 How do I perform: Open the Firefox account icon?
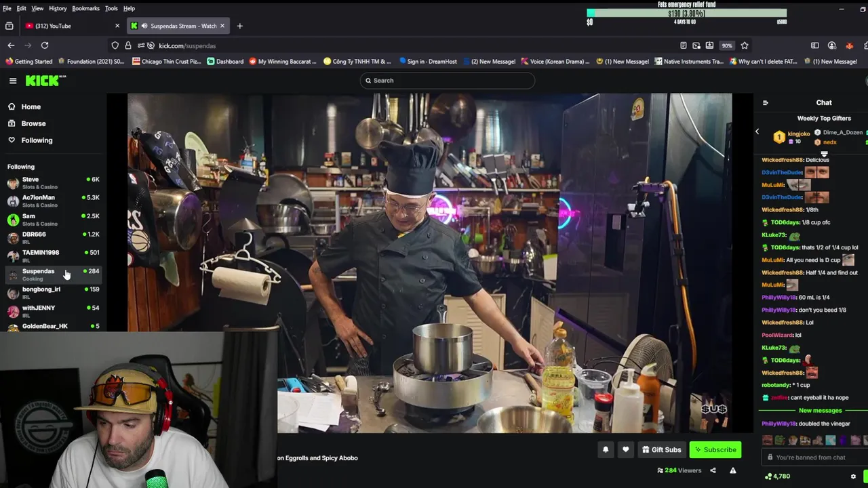(x=832, y=45)
